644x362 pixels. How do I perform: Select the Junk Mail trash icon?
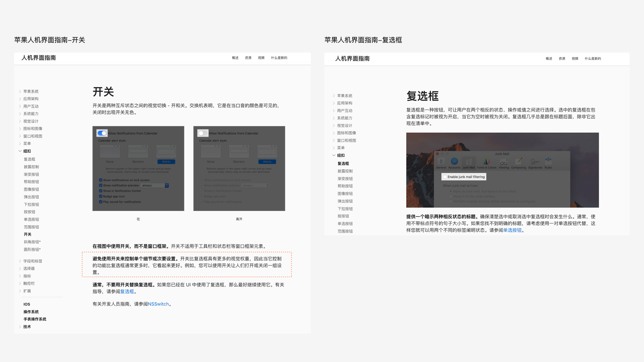click(469, 162)
